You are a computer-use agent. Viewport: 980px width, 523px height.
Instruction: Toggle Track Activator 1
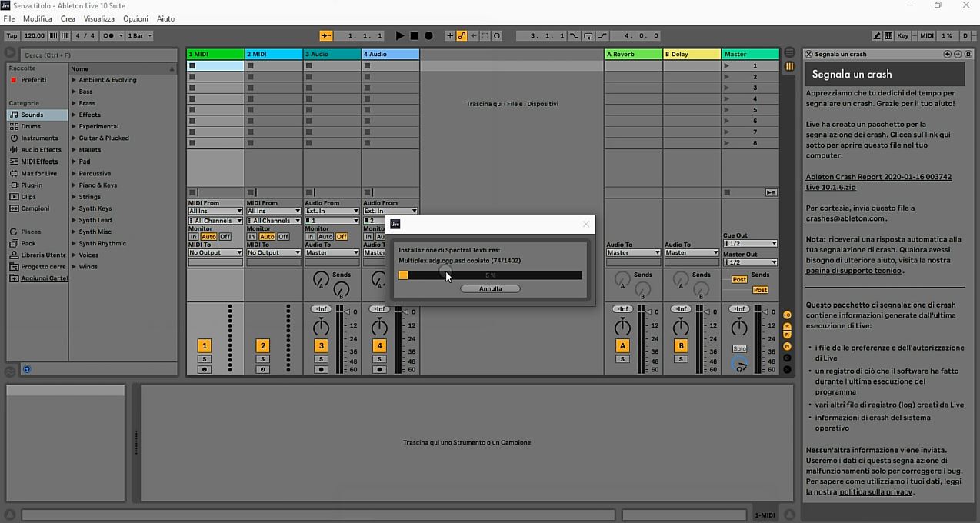point(205,346)
